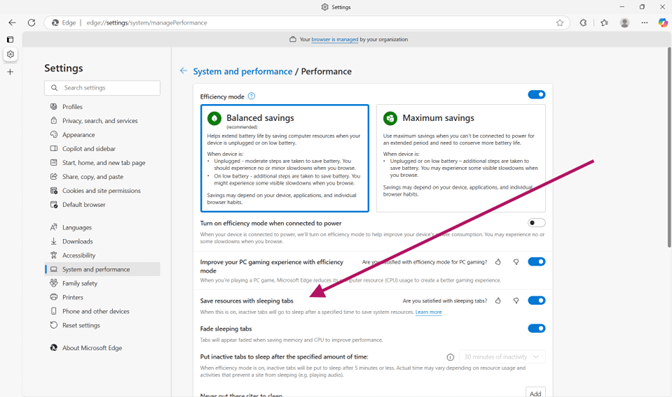Screen dimensions: 672x397
Task: Open Appearance settings
Action: tap(102, 135)
